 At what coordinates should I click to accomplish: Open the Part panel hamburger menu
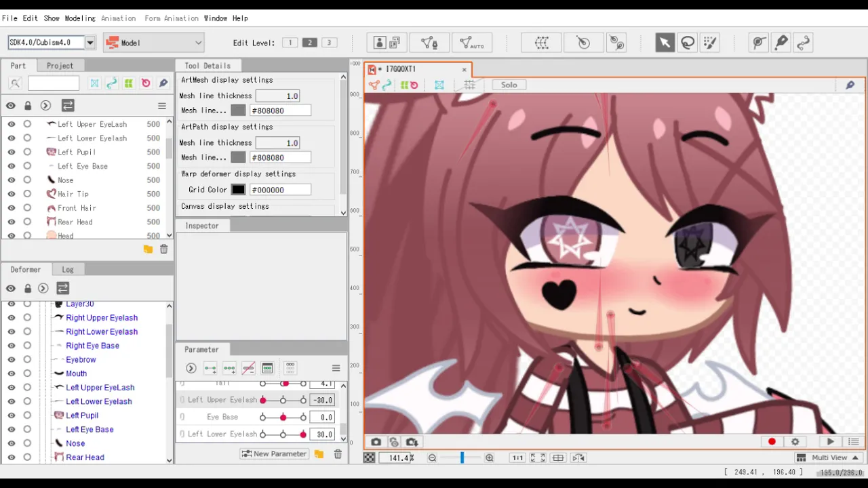tap(162, 106)
